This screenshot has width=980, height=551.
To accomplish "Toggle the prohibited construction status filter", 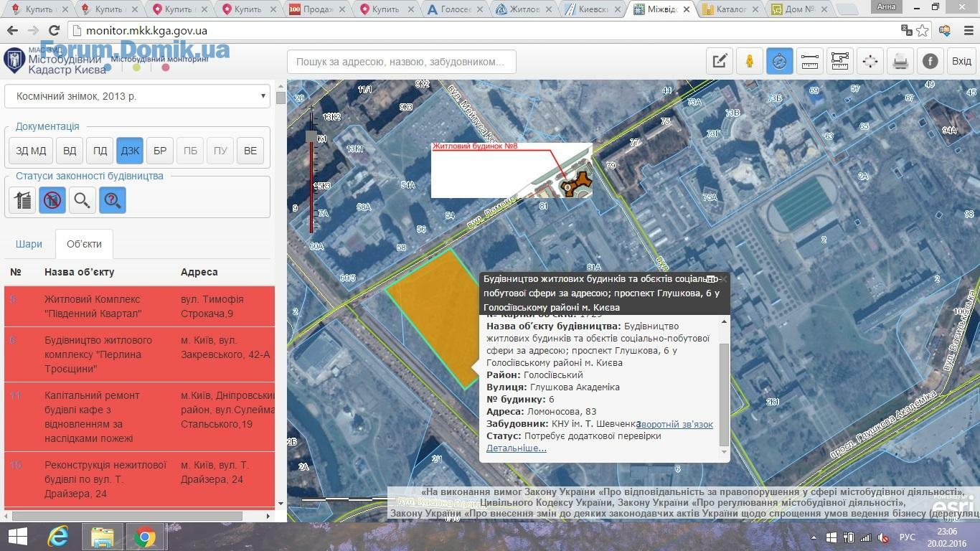I will point(52,200).
